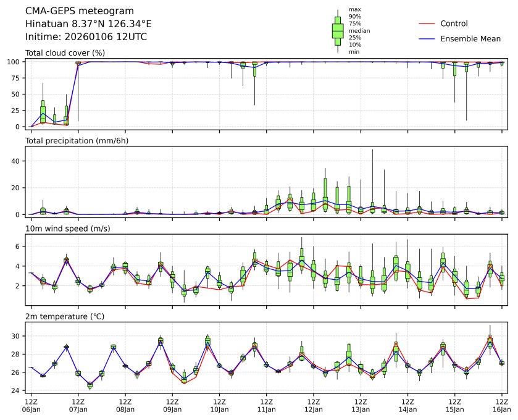Click the 'Total cloud cover (%)' panel title

pos(65,52)
